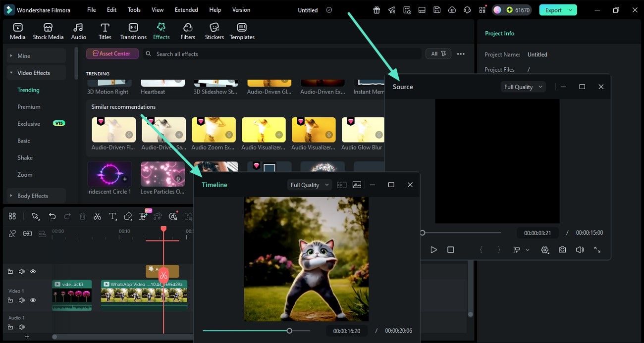Take a snapshot in the Source panel
644x343 pixels.
[562, 249]
